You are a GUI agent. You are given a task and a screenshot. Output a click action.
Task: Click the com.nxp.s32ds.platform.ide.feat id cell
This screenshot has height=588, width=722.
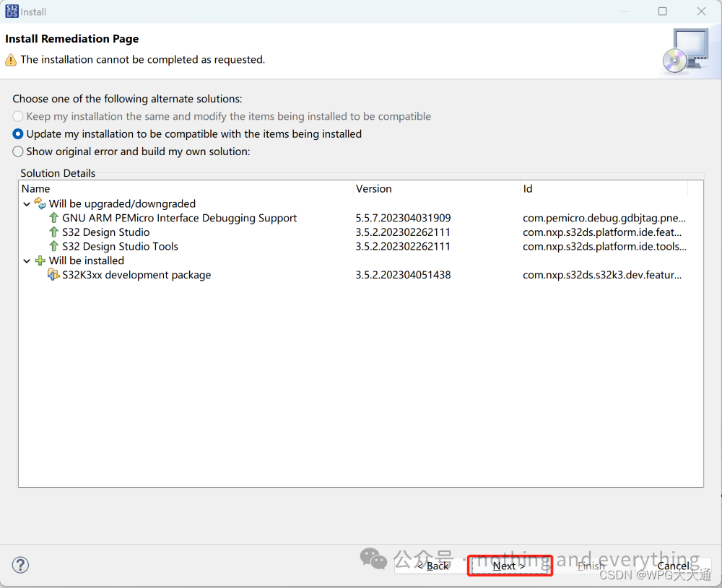coord(602,232)
